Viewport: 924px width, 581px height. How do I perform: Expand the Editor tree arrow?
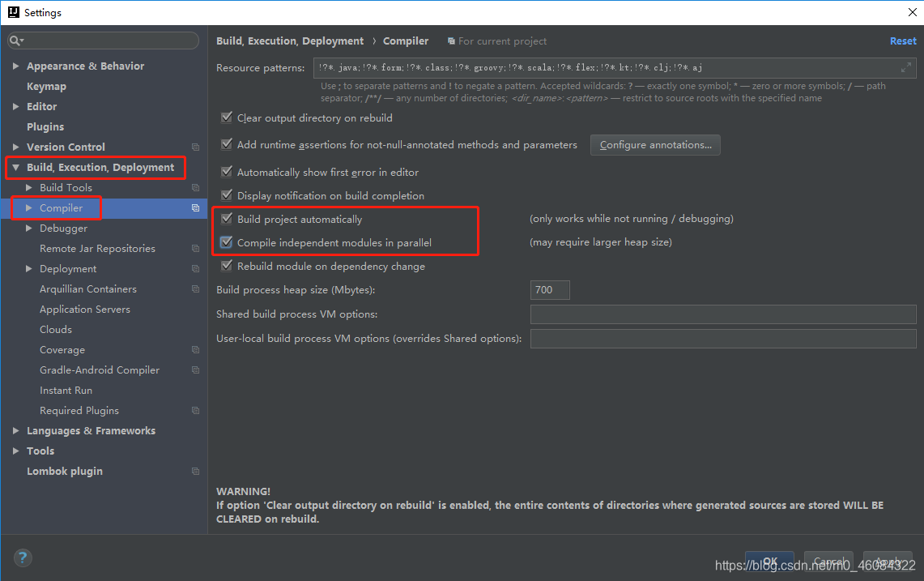pos(16,107)
